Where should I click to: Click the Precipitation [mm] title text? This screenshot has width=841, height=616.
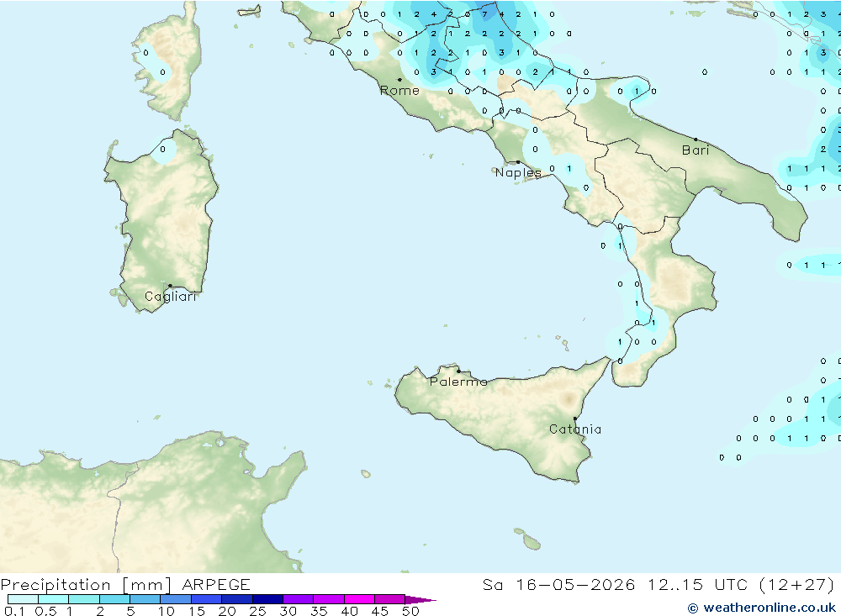tap(87, 585)
